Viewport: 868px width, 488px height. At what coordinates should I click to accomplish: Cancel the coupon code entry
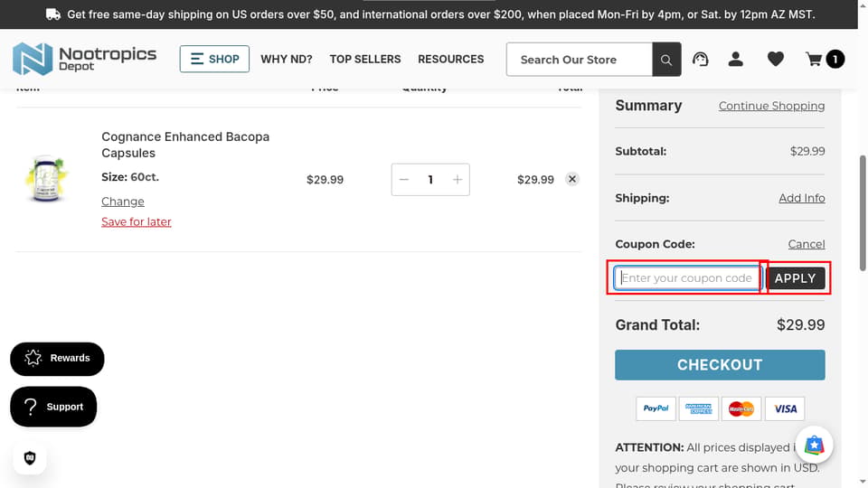807,244
